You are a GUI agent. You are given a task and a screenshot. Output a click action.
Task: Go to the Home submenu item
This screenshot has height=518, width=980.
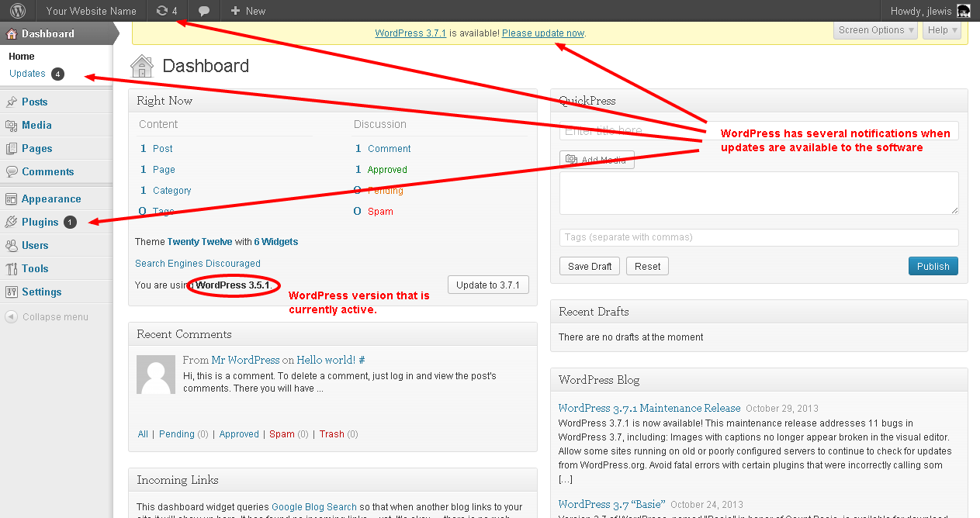click(x=22, y=57)
